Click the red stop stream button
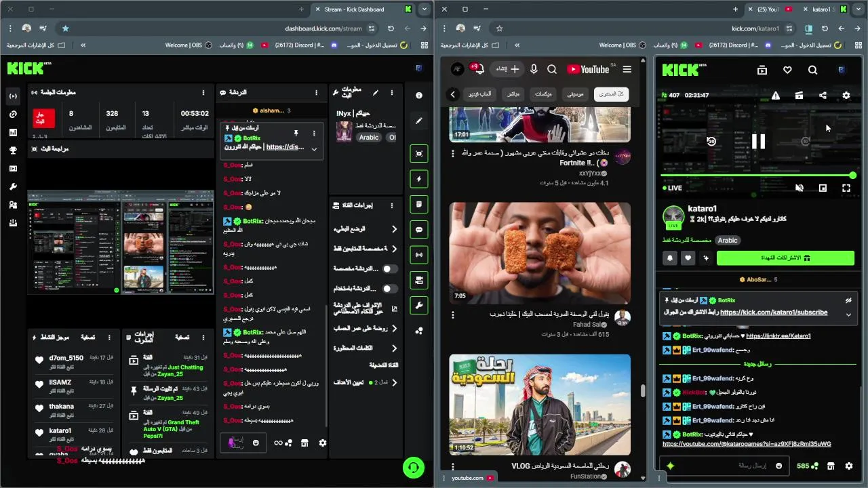Image resolution: width=868 pixels, height=488 pixels. (x=44, y=117)
